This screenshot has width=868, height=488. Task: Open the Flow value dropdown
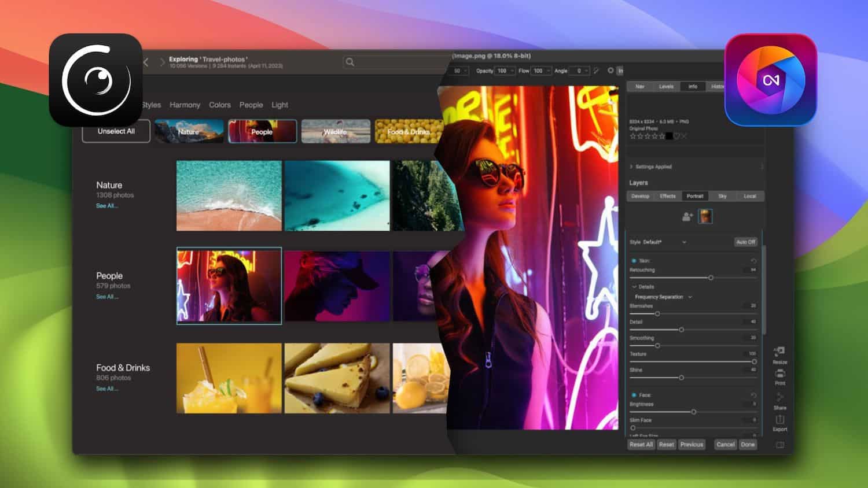[x=542, y=71]
